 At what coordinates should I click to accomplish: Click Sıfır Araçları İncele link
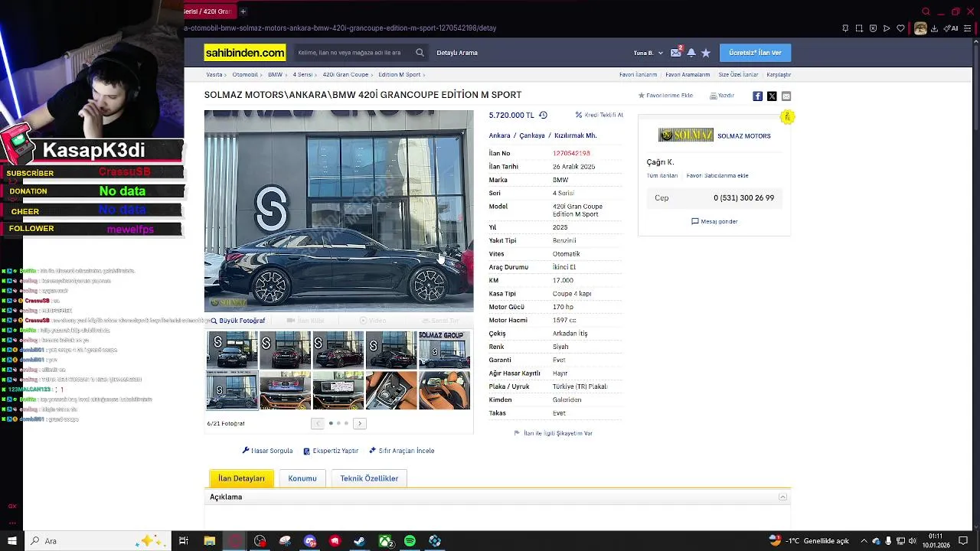click(401, 451)
